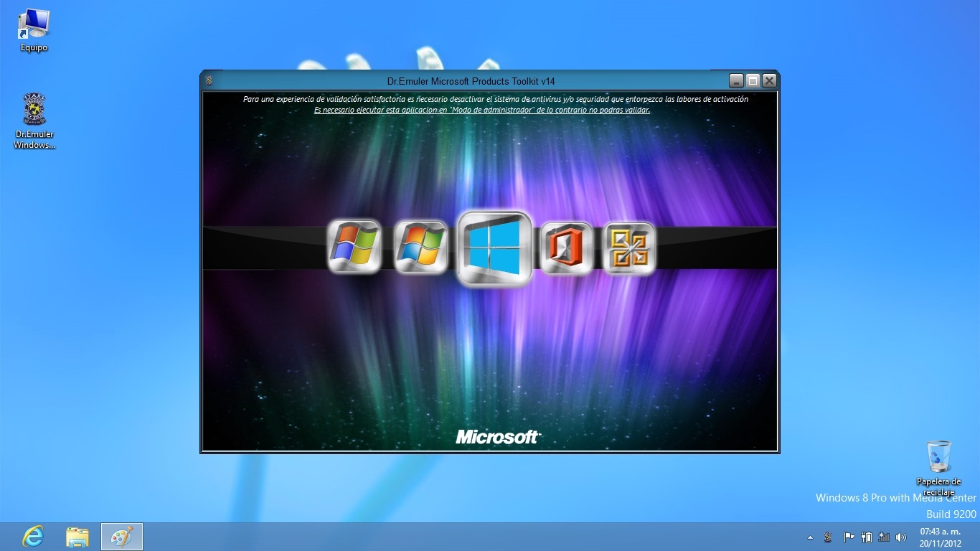Image resolution: width=980 pixels, height=551 pixels.
Task: Click the active paint palette taskbar button
Action: (122, 537)
